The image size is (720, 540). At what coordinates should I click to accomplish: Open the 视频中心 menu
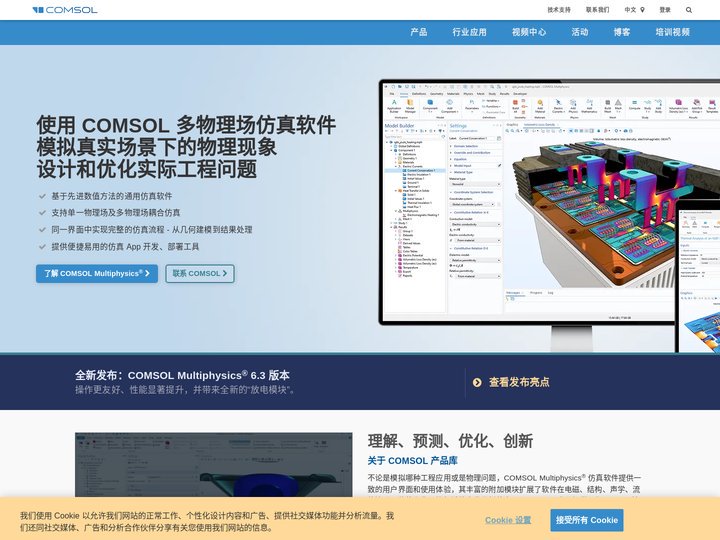pyautogui.click(x=529, y=32)
